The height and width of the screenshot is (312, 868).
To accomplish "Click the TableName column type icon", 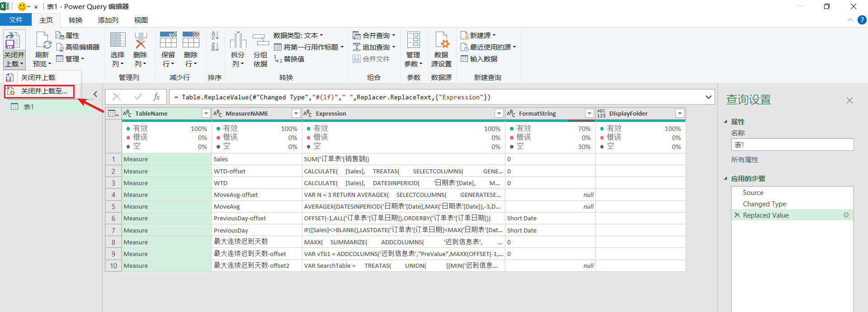I will tap(127, 114).
